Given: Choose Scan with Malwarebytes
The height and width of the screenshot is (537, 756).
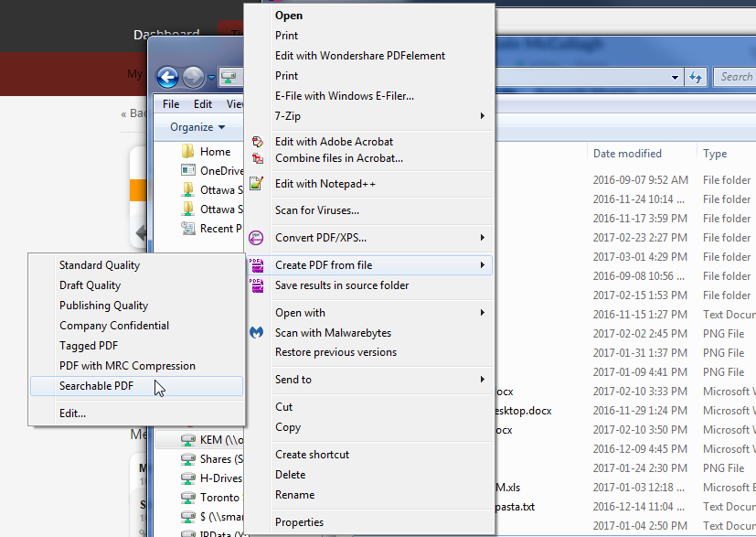Looking at the screenshot, I should (x=333, y=333).
